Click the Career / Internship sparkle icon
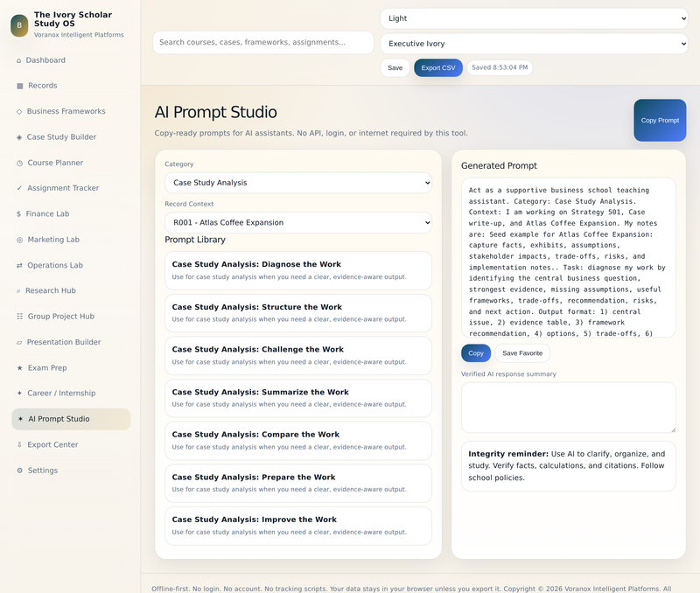The height and width of the screenshot is (593, 700). pyautogui.click(x=19, y=394)
